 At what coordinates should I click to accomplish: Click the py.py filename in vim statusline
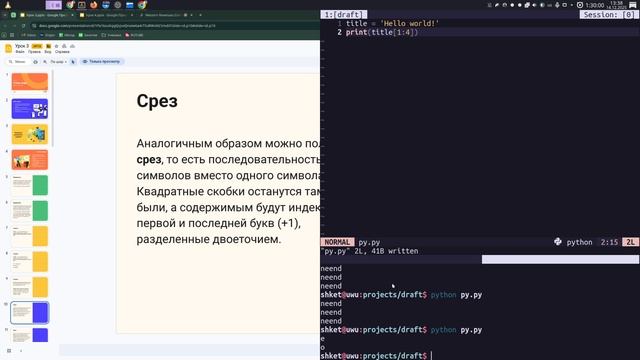pos(369,242)
